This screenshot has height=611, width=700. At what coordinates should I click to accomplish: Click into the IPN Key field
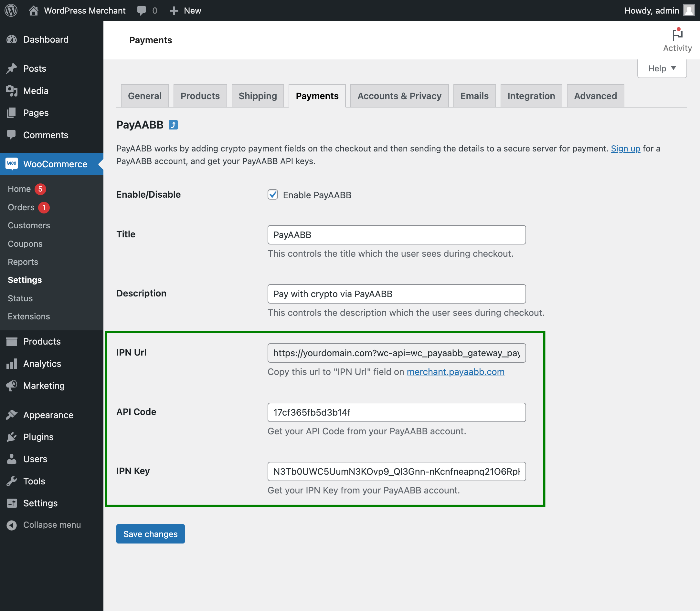coord(397,471)
